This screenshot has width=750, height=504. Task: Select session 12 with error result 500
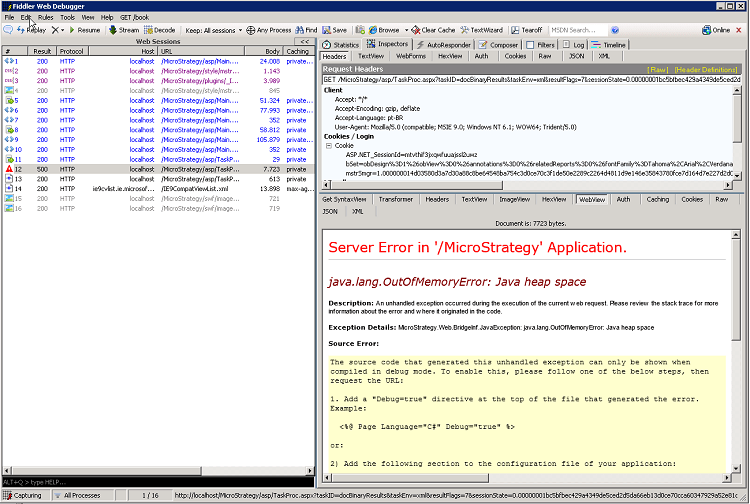tap(158, 169)
